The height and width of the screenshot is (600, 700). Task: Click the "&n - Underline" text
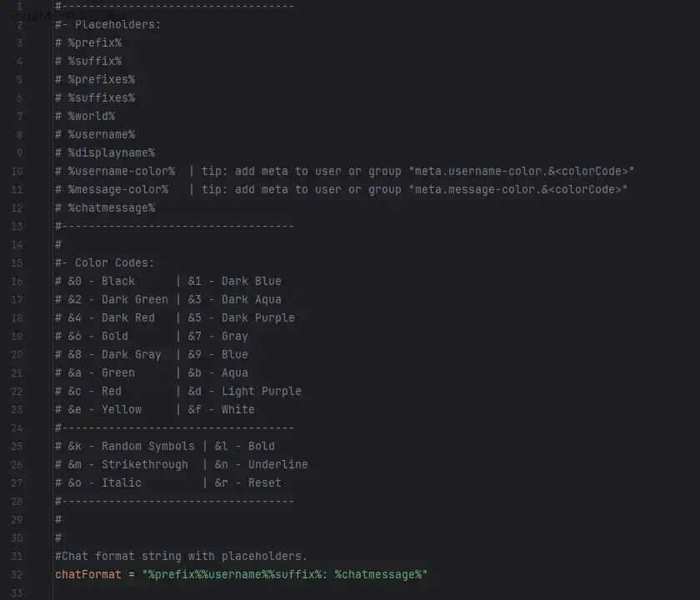tap(261, 464)
